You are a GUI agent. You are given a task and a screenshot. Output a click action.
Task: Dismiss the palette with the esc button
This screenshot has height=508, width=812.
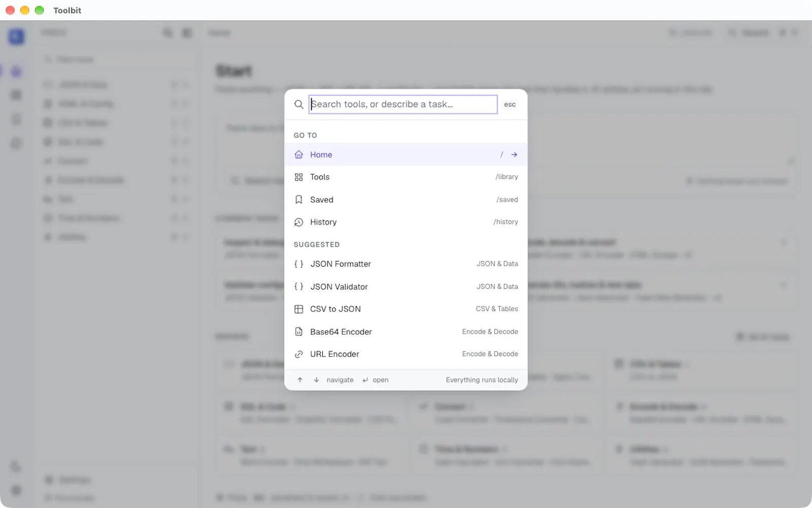(510, 104)
